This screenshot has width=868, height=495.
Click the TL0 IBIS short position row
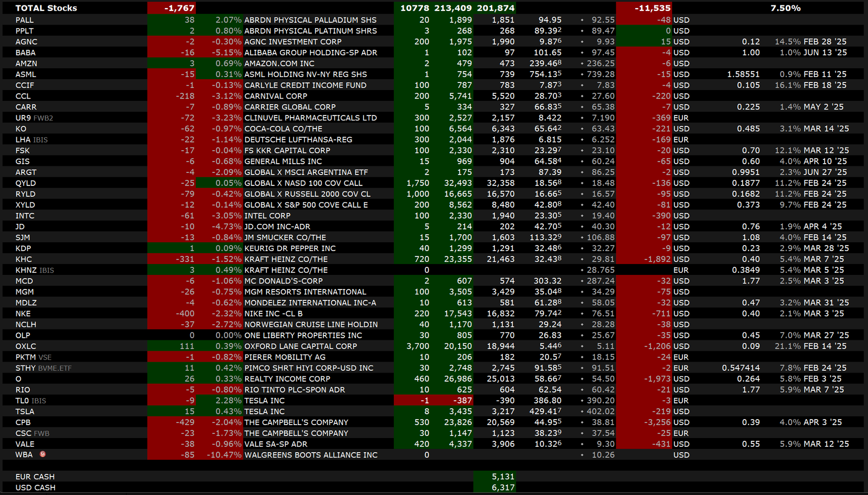tap(30, 401)
